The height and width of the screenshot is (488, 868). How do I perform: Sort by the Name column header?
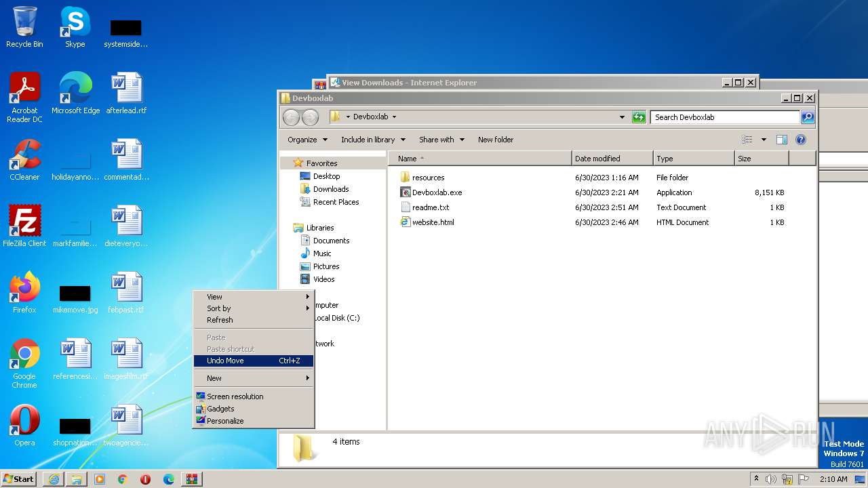tap(479, 159)
